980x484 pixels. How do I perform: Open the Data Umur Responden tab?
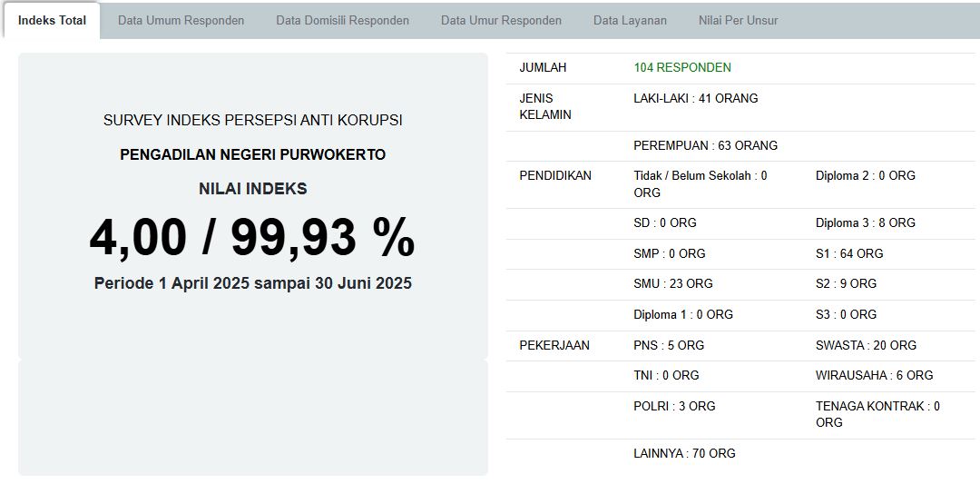501,20
